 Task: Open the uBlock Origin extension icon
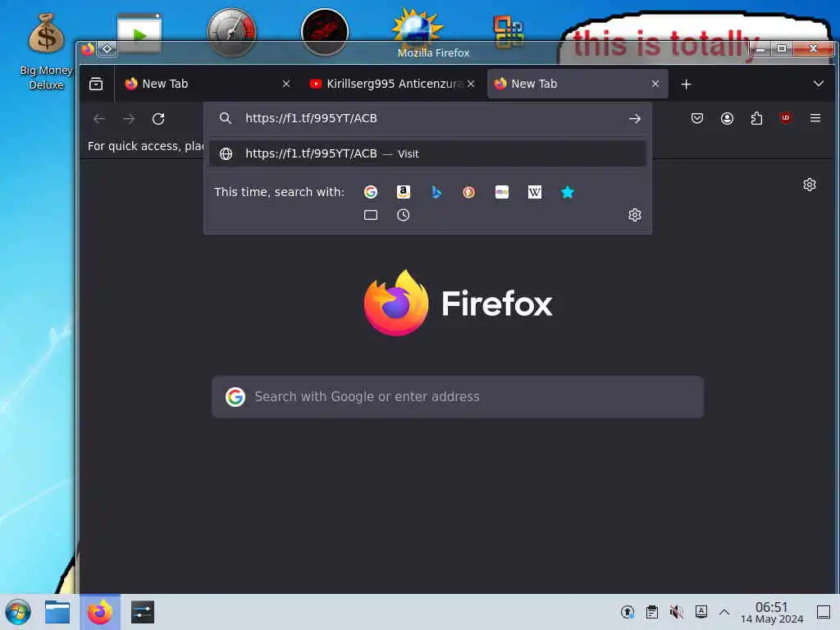coord(786,118)
